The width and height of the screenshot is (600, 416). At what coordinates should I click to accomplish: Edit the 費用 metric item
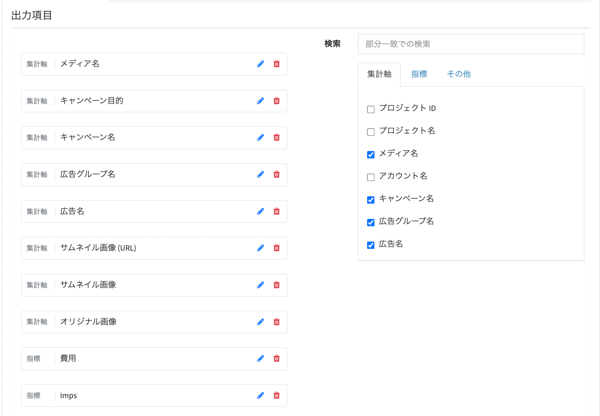[260, 359]
